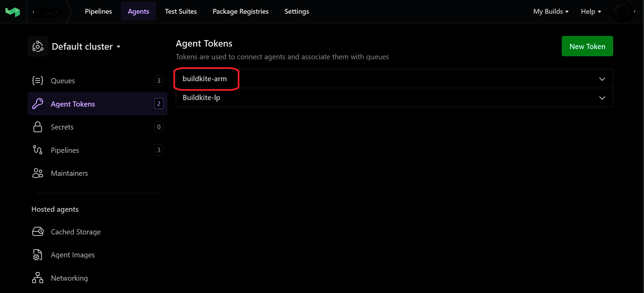The height and width of the screenshot is (293, 644).
Task: Open Queues in the sidebar
Action: click(x=97, y=81)
